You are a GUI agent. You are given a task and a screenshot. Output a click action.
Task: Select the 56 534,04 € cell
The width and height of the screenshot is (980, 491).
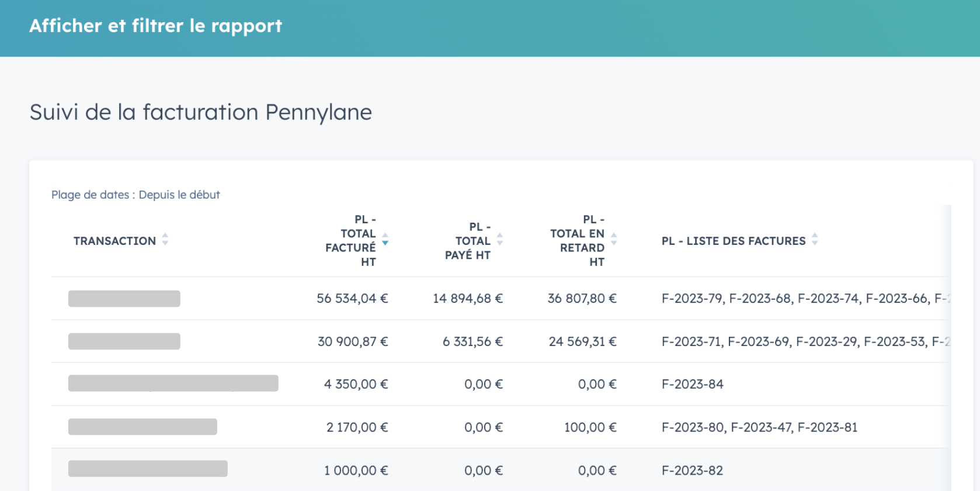pyautogui.click(x=352, y=299)
